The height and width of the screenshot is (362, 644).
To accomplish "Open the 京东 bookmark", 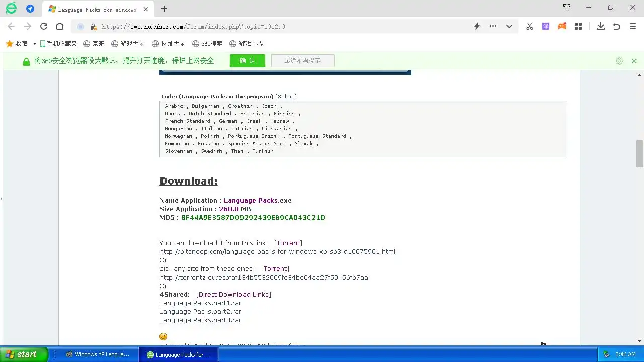I will coord(94,44).
